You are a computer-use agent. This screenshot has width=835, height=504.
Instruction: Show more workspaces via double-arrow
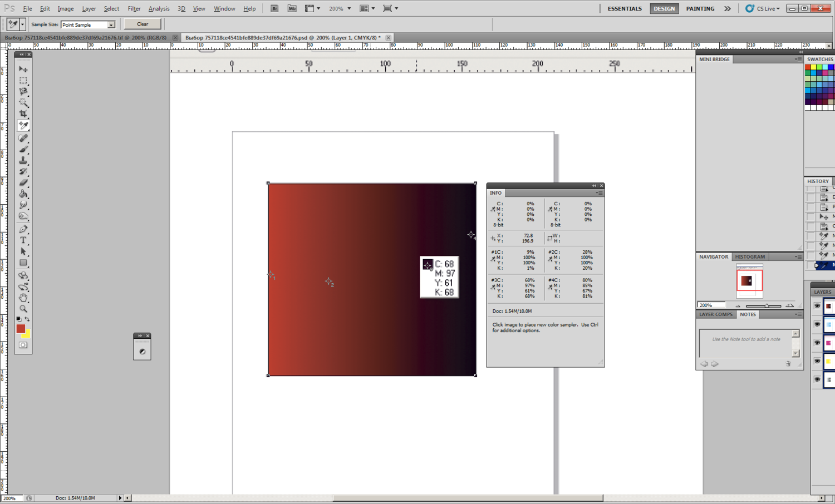coord(727,8)
